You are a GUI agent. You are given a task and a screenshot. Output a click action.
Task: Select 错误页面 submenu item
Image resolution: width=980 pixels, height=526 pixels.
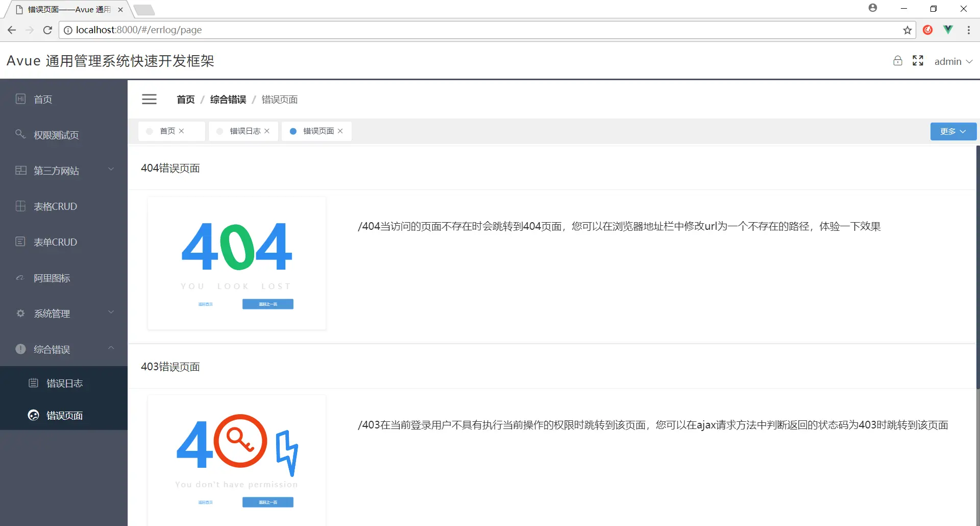pos(64,415)
